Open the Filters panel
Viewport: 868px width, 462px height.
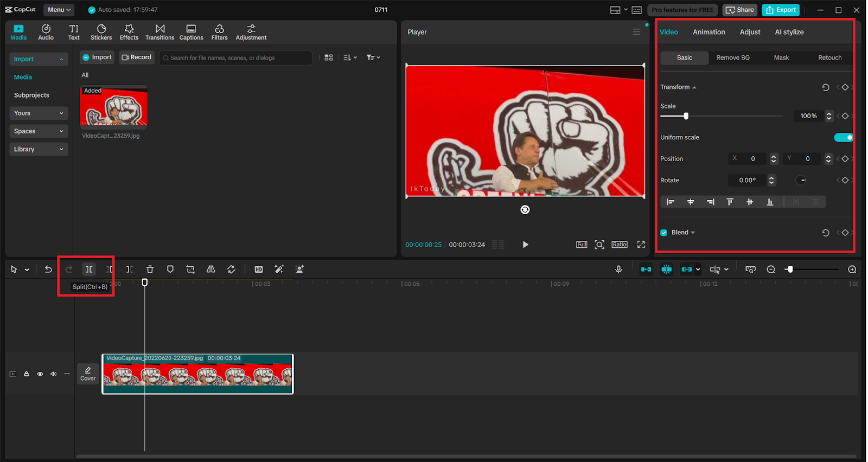[219, 32]
